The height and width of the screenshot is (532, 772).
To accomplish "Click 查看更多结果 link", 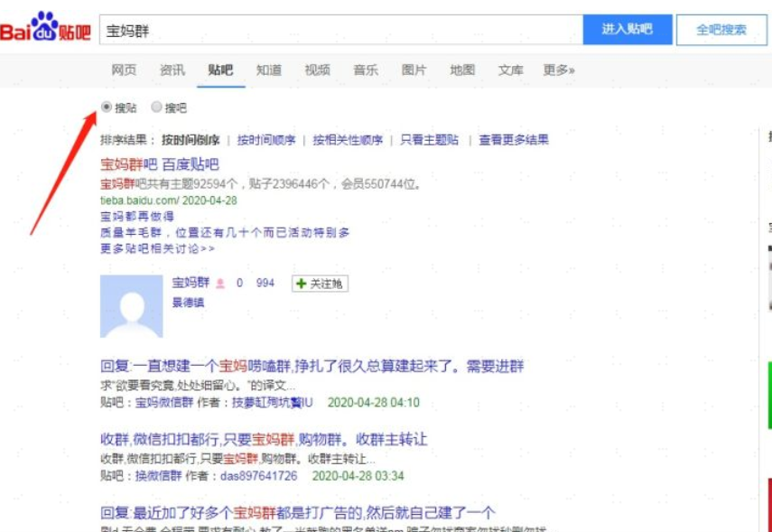I will click(x=514, y=140).
